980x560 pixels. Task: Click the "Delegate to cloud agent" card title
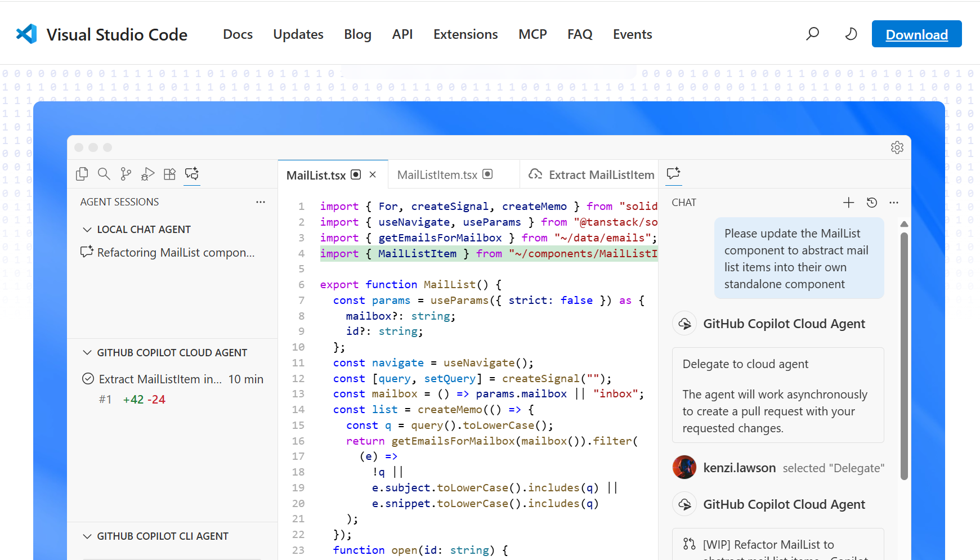click(745, 364)
